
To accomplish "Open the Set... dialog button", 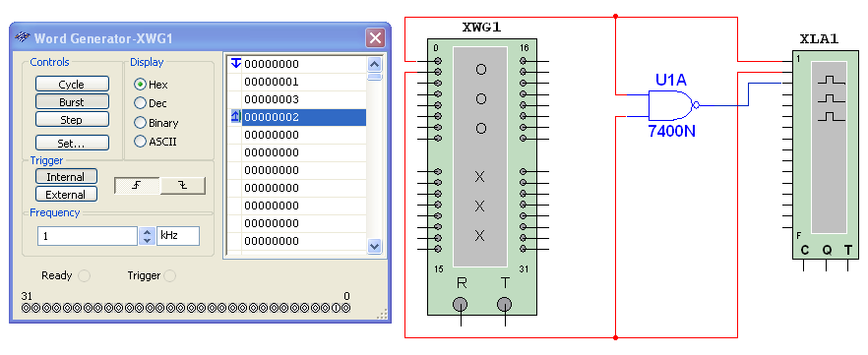I will point(72,143).
